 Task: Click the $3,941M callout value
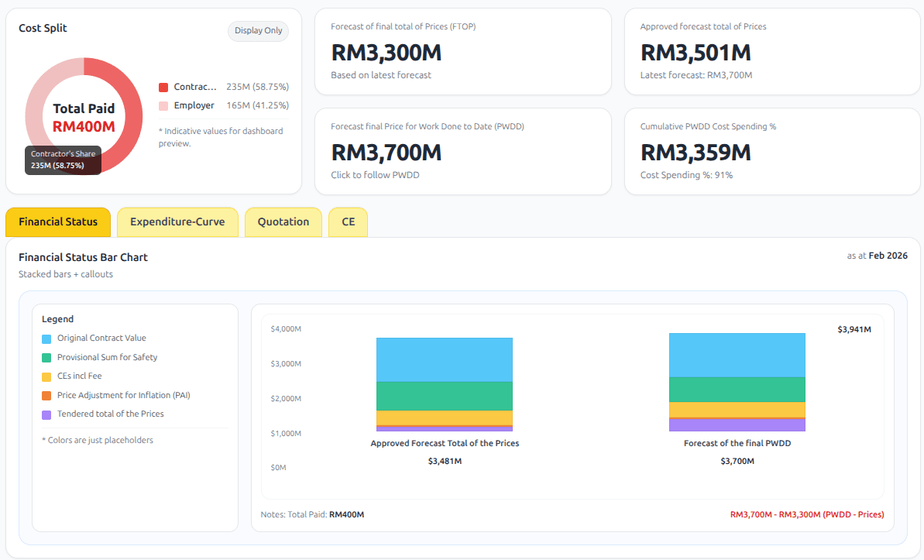point(854,329)
